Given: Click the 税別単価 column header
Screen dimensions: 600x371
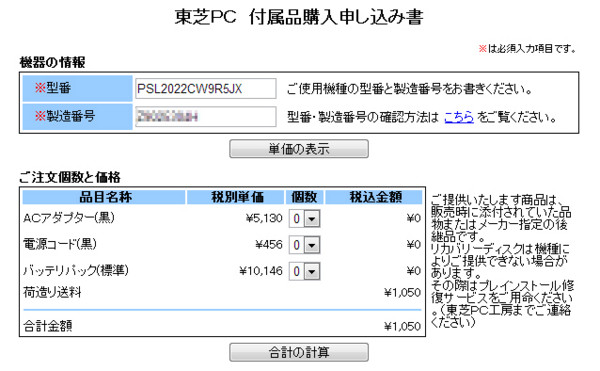Looking at the screenshot, I should (236, 197).
